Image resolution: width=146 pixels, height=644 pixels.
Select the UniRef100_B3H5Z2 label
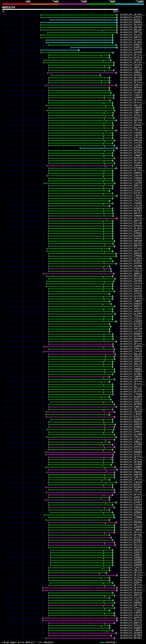tap(131, 47)
